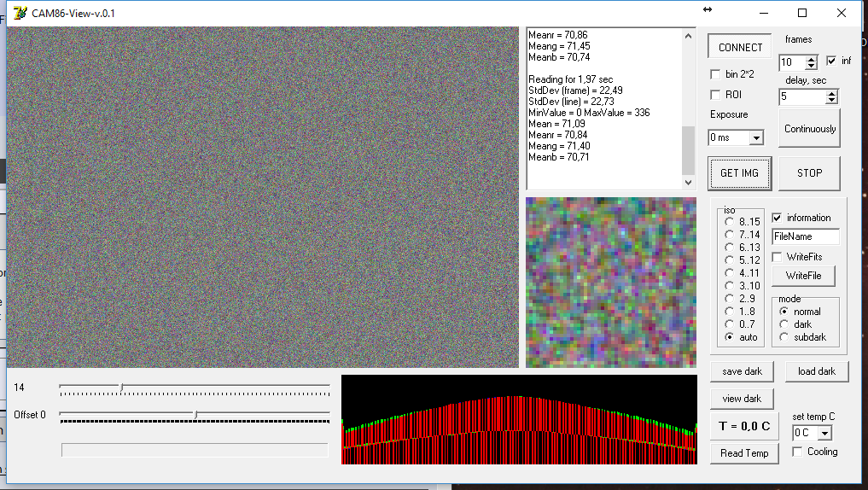Select the 6..13 iso radio button
Screen dimensions: 868x490
729,247
